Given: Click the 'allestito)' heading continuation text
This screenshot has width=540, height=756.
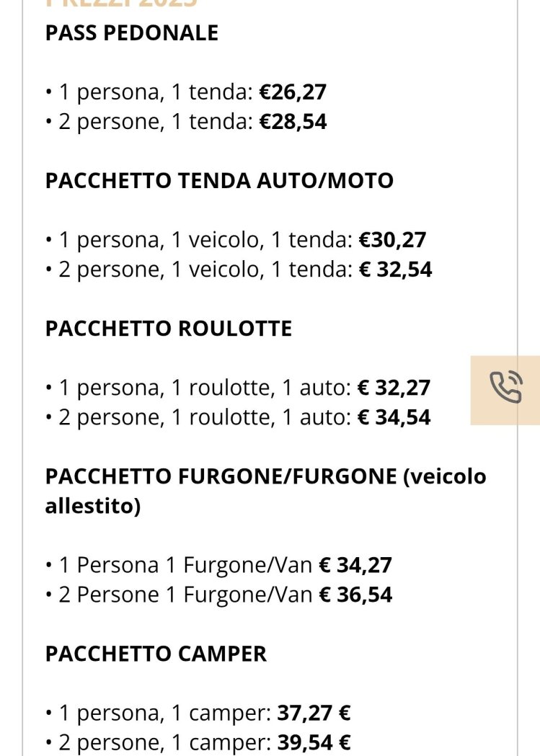Looking at the screenshot, I should click(92, 506).
